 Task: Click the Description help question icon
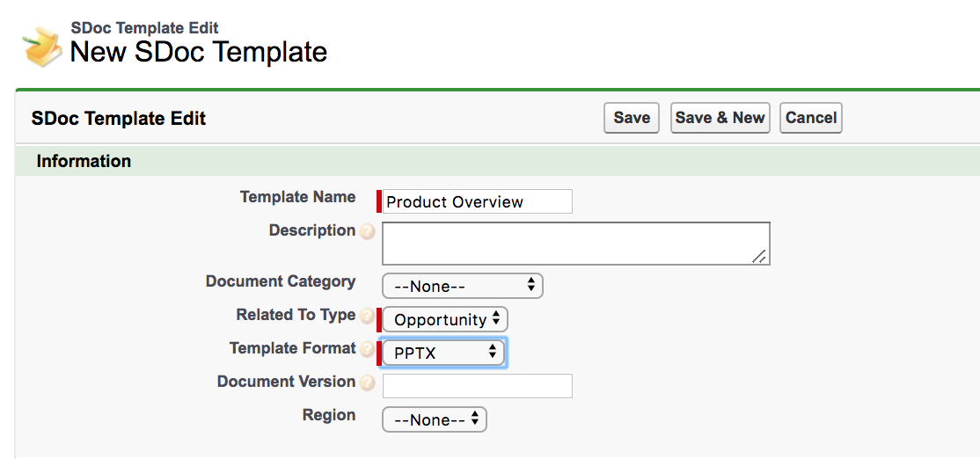(x=368, y=231)
